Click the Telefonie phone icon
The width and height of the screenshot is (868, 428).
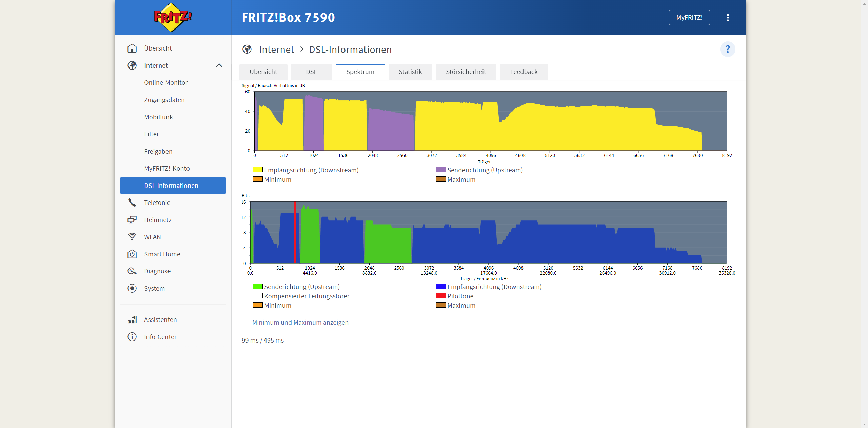[132, 202]
